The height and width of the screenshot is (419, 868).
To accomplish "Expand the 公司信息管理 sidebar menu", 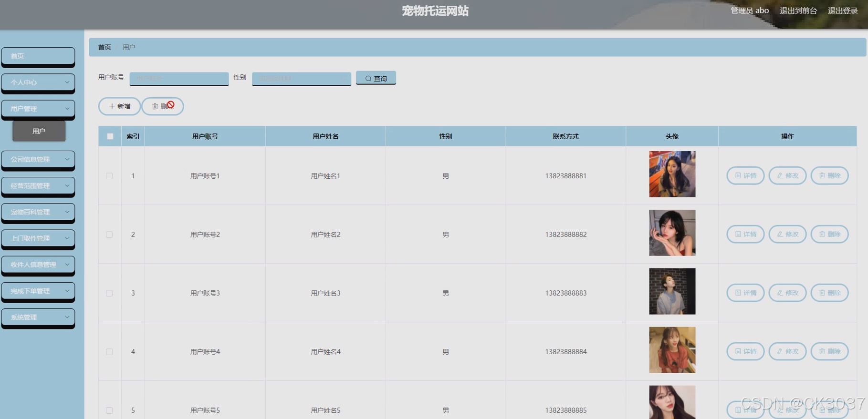I will [38, 160].
